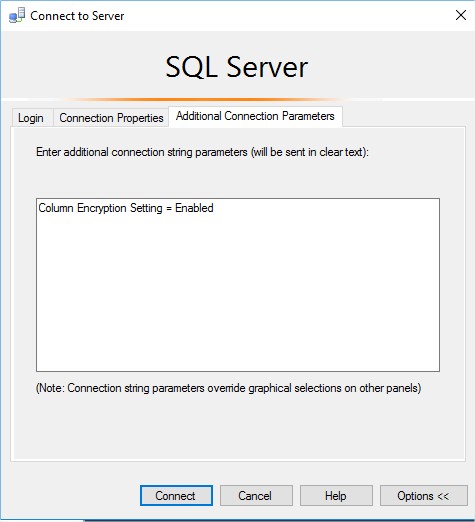Click the server icon in the title bar

coord(17,15)
